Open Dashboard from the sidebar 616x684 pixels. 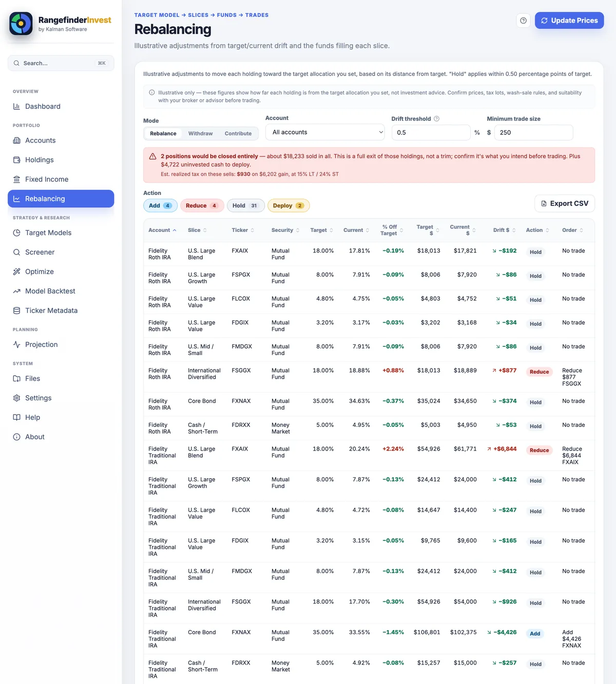[61, 106]
